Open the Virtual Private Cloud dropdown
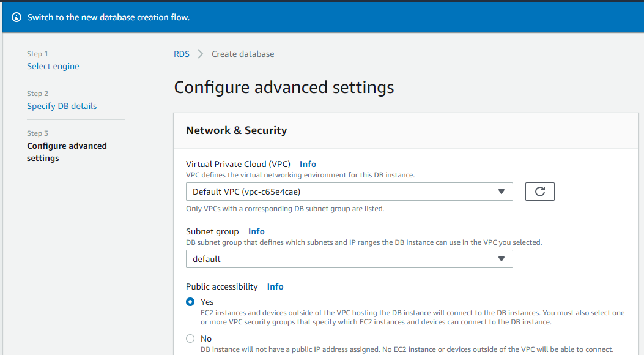Screen dimensions: 644x355 [349, 192]
